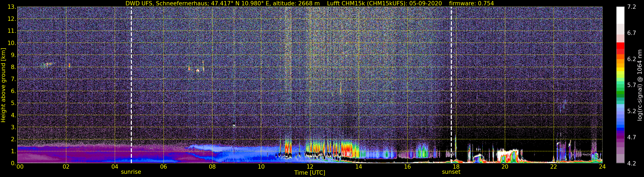644x177 pixels.
Task: Click the height axis tick '13.'
Action: coord(12,7)
